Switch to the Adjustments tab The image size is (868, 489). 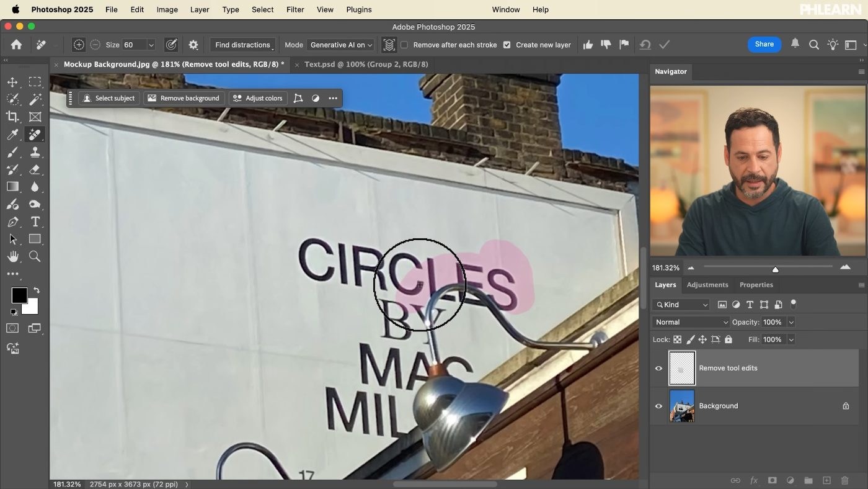(x=707, y=285)
